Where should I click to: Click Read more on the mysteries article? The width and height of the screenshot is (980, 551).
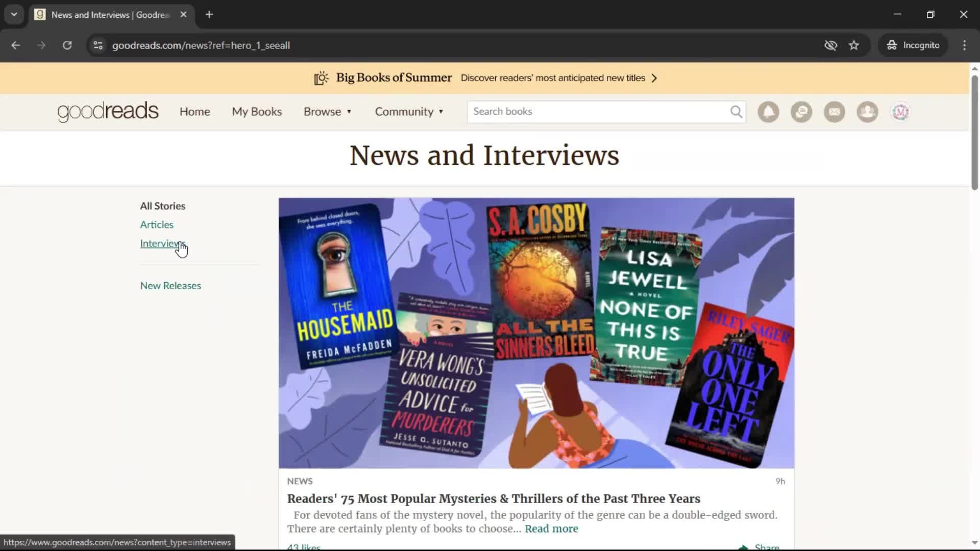point(551,529)
